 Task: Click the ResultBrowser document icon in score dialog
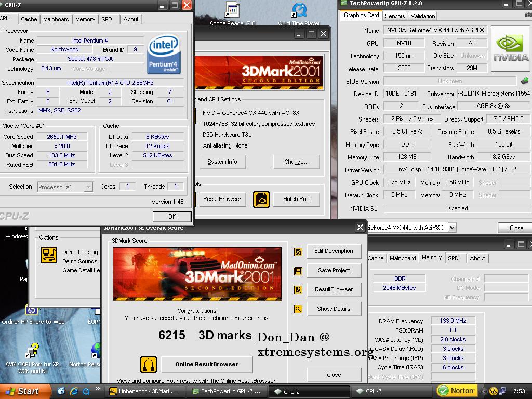(298, 290)
